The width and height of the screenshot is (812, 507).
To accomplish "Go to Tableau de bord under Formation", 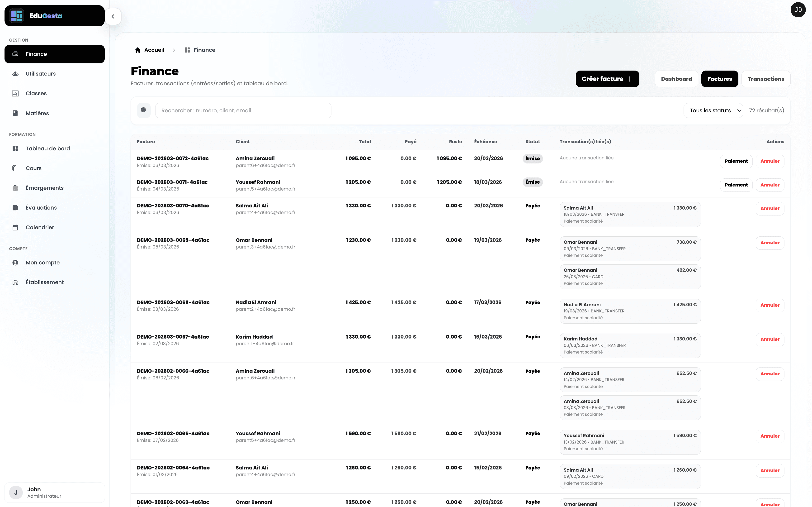I will pyautogui.click(x=48, y=148).
